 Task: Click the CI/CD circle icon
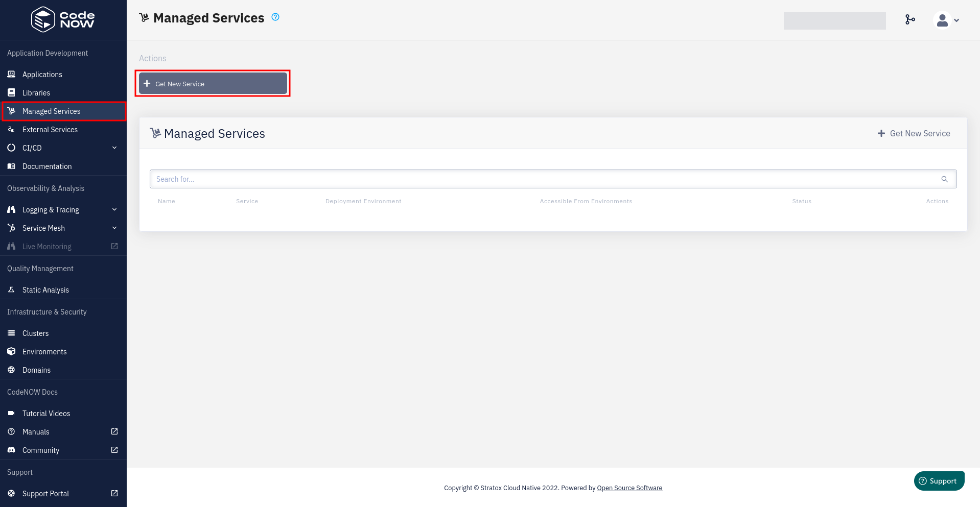[11, 148]
